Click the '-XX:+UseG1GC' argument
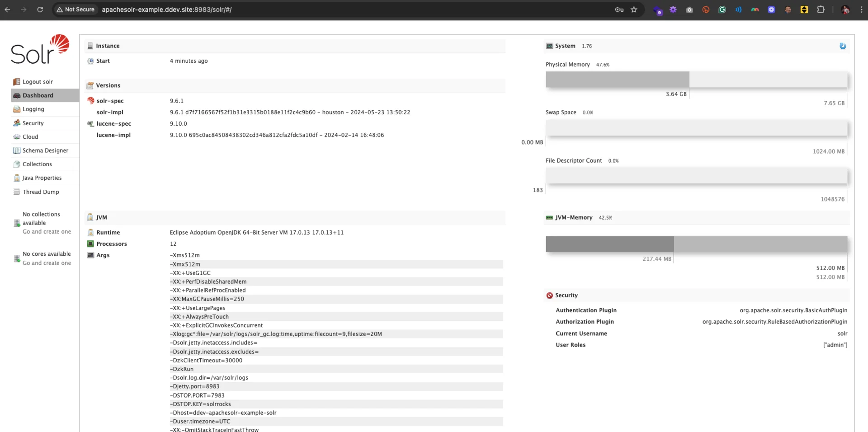This screenshot has width=868, height=432. pos(190,273)
